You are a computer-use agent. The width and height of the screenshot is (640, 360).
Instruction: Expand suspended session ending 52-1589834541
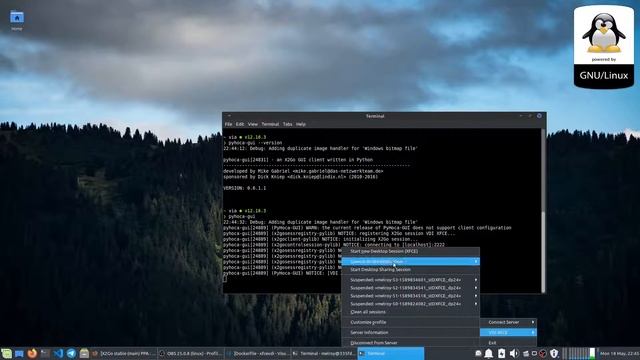click(x=410, y=288)
